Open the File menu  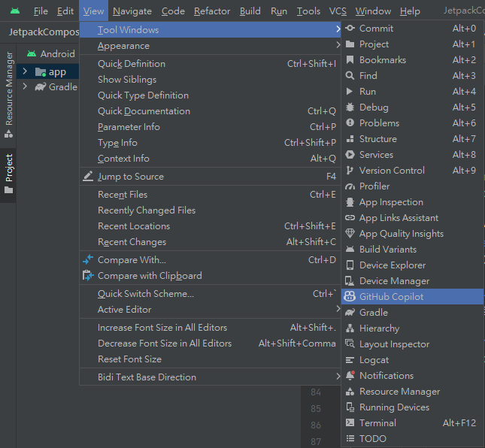(41, 11)
